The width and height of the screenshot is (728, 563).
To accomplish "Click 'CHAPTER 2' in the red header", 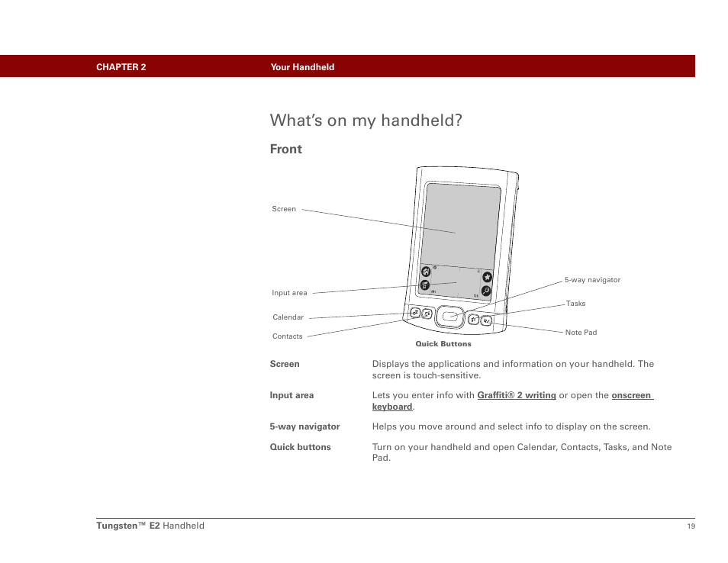I will [121, 67].
